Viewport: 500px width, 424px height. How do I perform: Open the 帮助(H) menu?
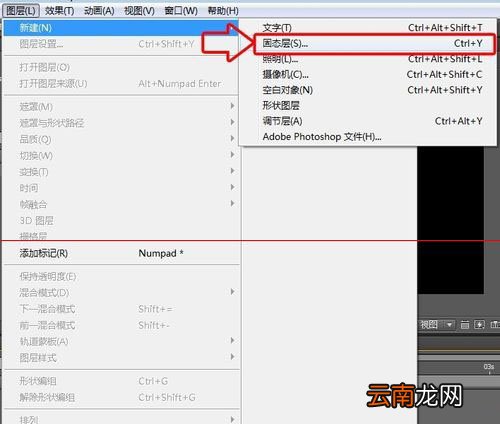(x=223, y=11)
